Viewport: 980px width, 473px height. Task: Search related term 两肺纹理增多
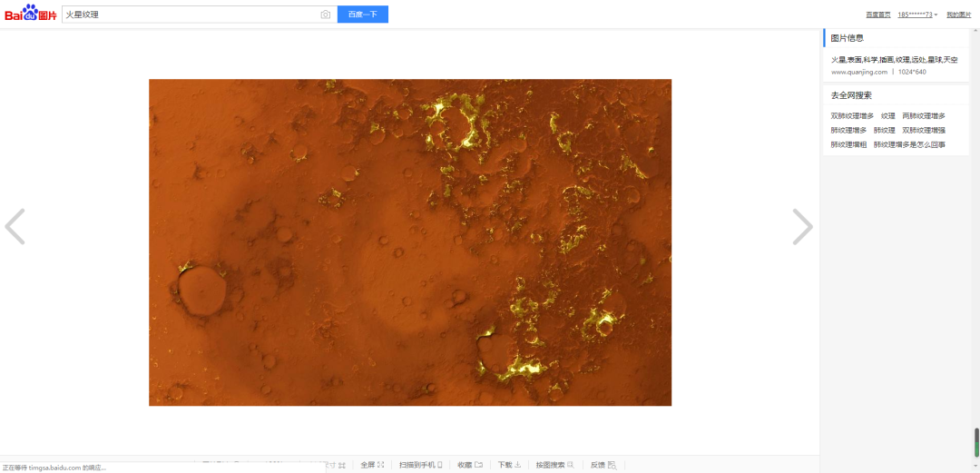pos(924,115)
